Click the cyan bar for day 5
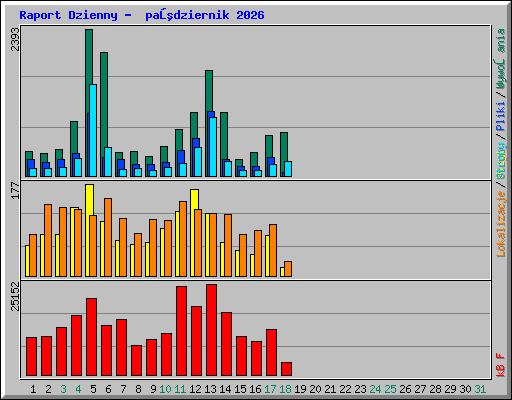The height and width of the screenshot is (400, 512). [93, 130]
